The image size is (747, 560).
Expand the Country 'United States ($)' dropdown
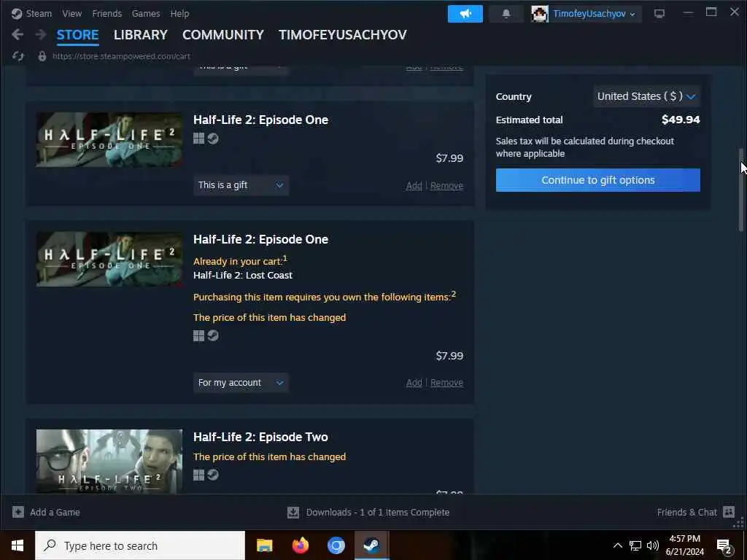(646, 96)
